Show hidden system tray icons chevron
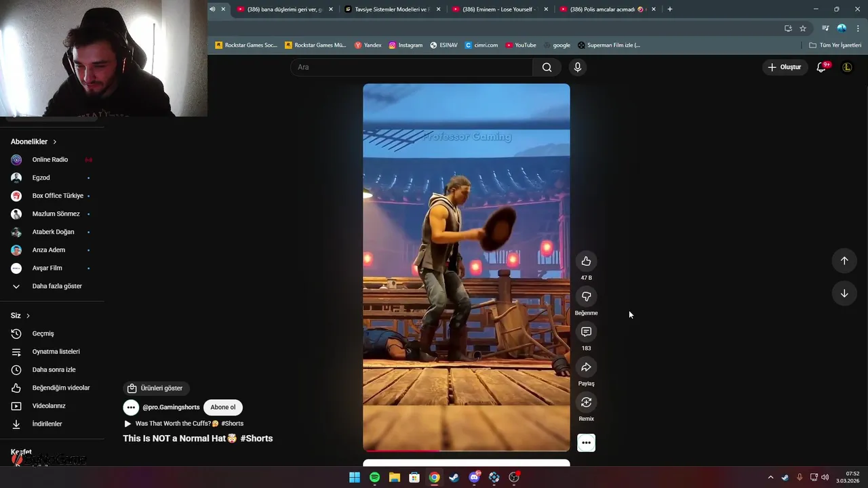Screen dimensions: 868x488 (x=770, y=477)
